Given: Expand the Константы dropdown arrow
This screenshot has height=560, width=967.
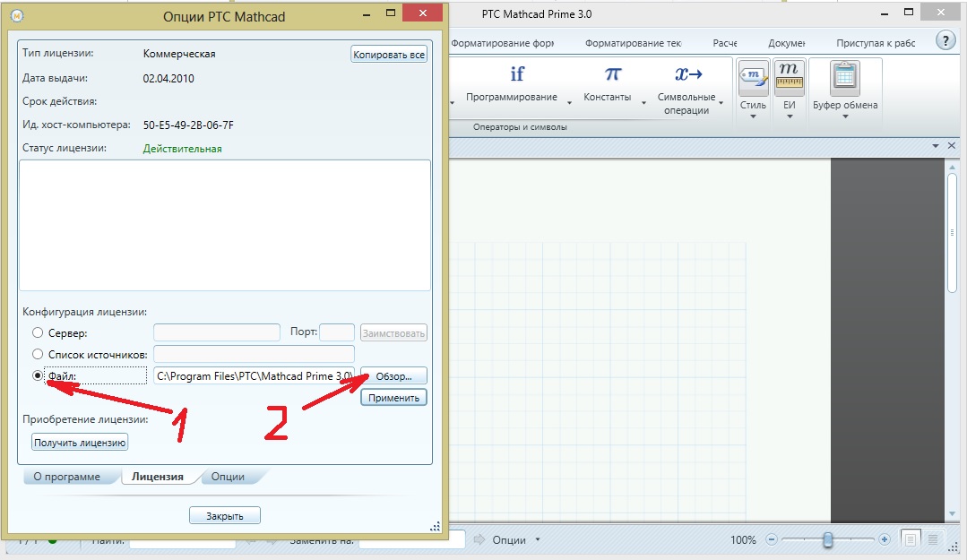Looking at the screenshot, I should click(x=643, y=103).
